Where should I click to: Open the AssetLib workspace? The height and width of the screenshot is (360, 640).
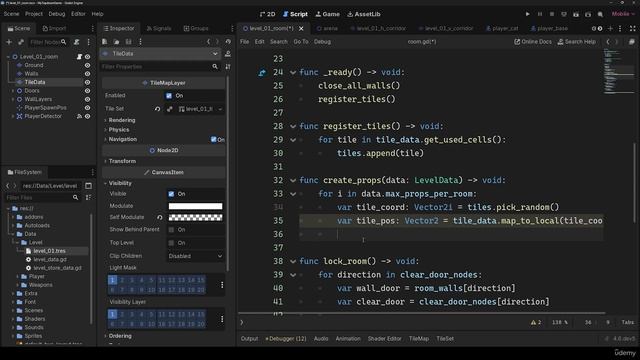pos(364,14)
